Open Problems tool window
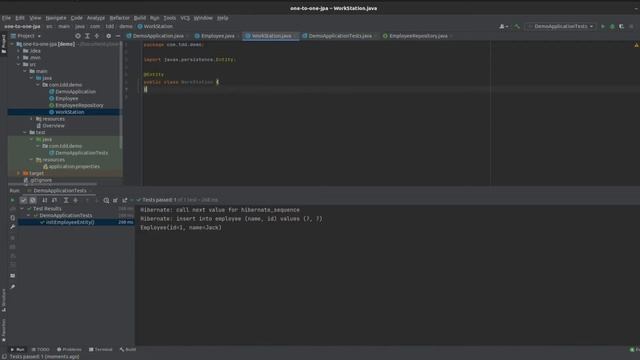The height and width of the screenshot is (360, 640). (69, 350)
